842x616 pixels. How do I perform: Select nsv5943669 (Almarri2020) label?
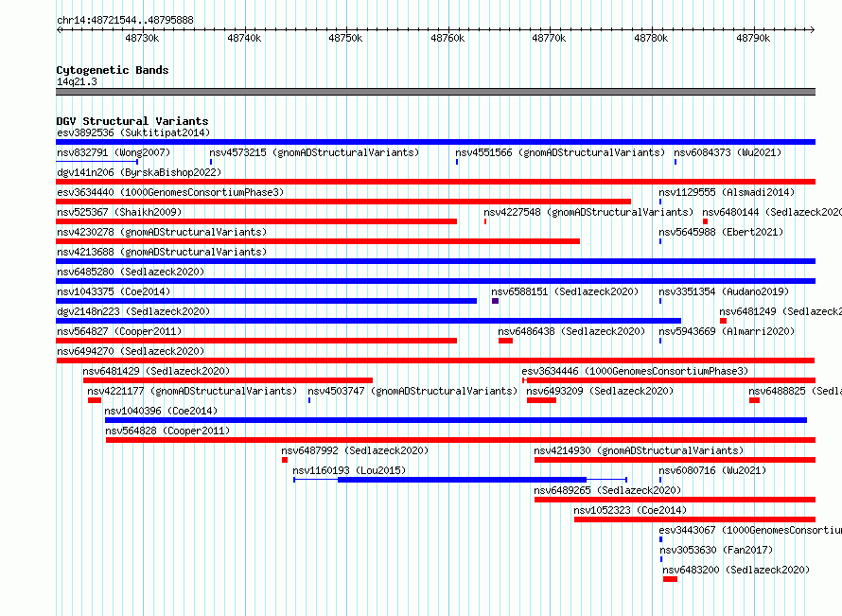[x=727, y=331]
